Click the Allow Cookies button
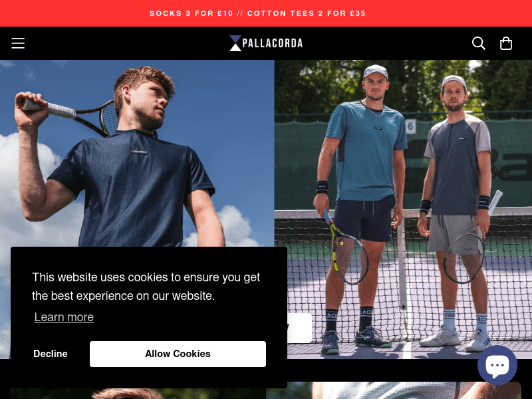Screen dimensions: 532x399 tap(178, 354)
